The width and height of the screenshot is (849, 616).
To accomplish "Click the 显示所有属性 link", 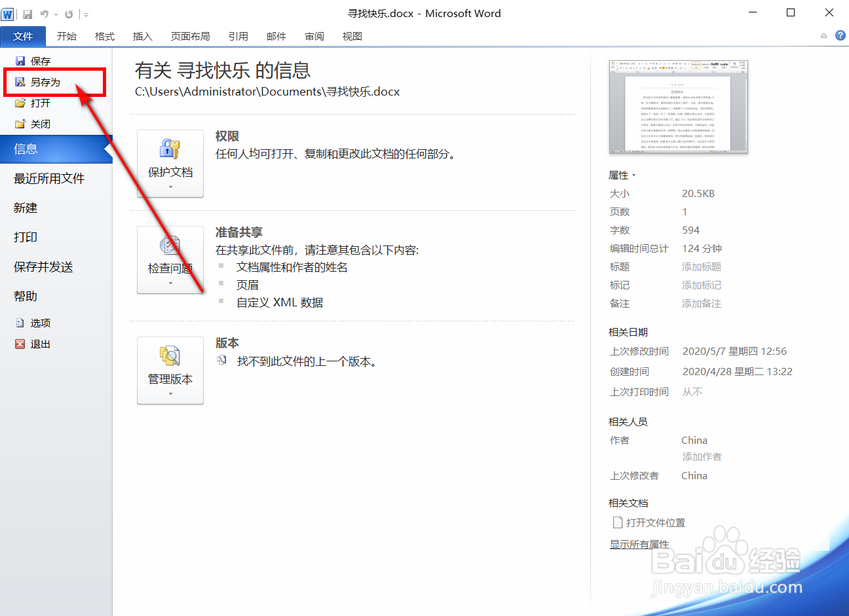I will click(639, 544).
